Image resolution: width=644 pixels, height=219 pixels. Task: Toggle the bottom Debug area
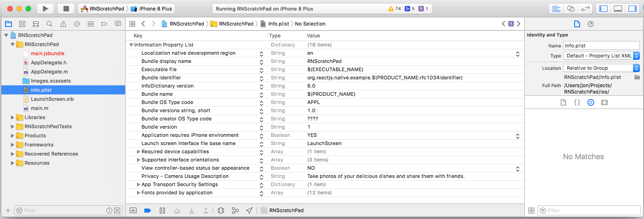618,9
